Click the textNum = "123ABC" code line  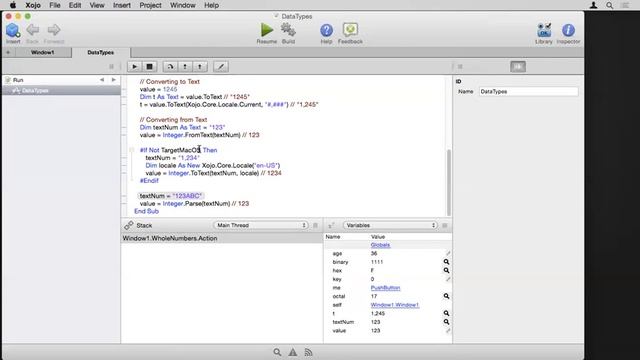click(171, 196)
